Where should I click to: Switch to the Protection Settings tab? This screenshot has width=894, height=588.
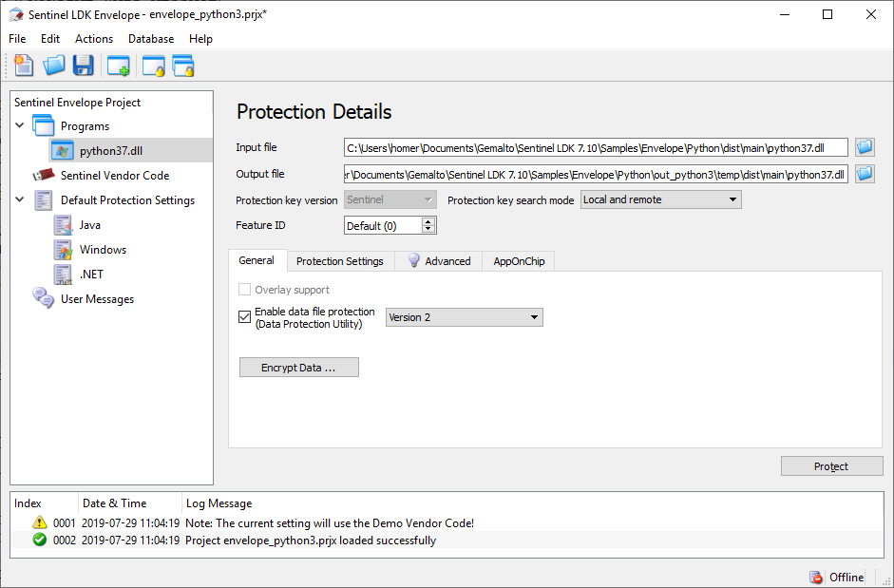(x=339, y=260)
